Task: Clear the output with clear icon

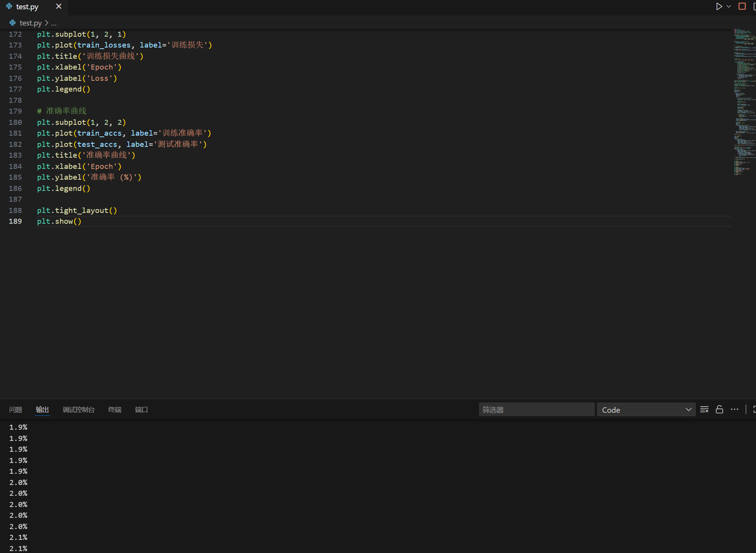Action: click(704, 410)
